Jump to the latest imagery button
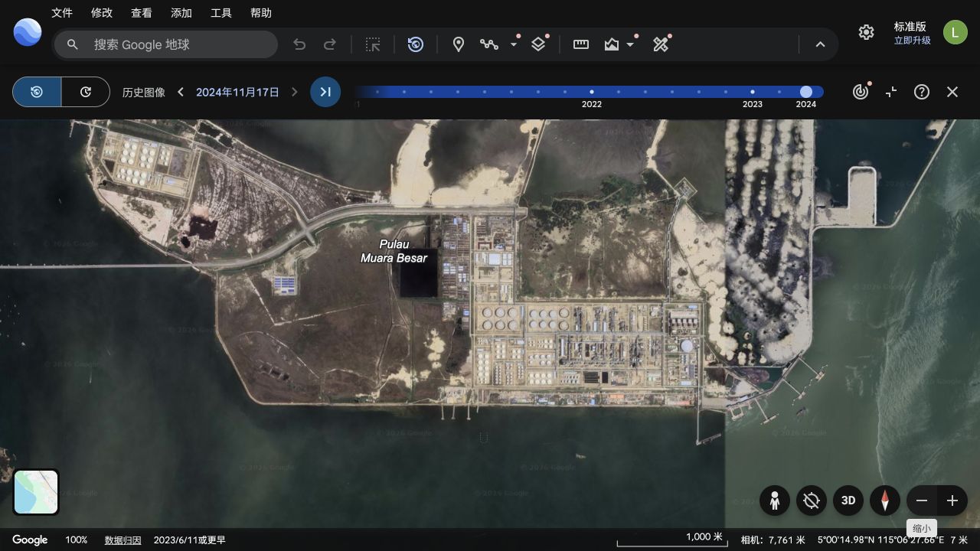 coord(325,92)
